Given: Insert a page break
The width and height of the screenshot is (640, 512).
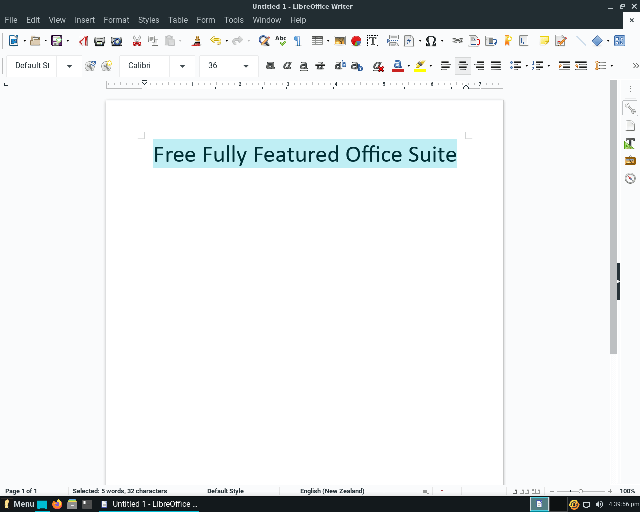Looking at the screenshot, I should (x=393, y=41).
